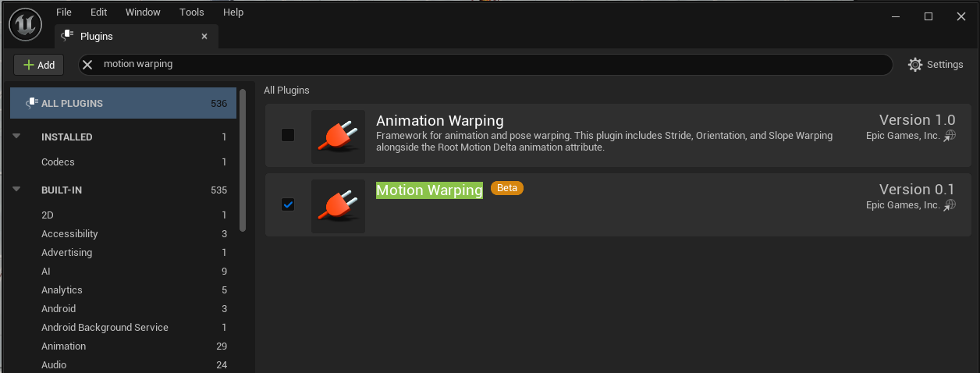The height and width of the screenshot is (373, 980).
Task: Click the All Plugins breadcrumb heading
Action: 286,90
